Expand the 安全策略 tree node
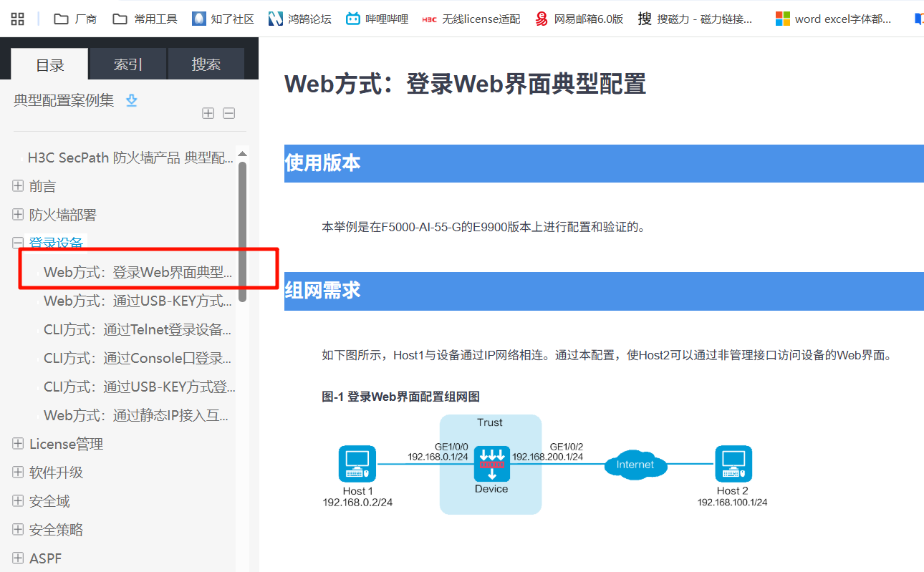This screenshot has width=924, height=572. [18, 530]
